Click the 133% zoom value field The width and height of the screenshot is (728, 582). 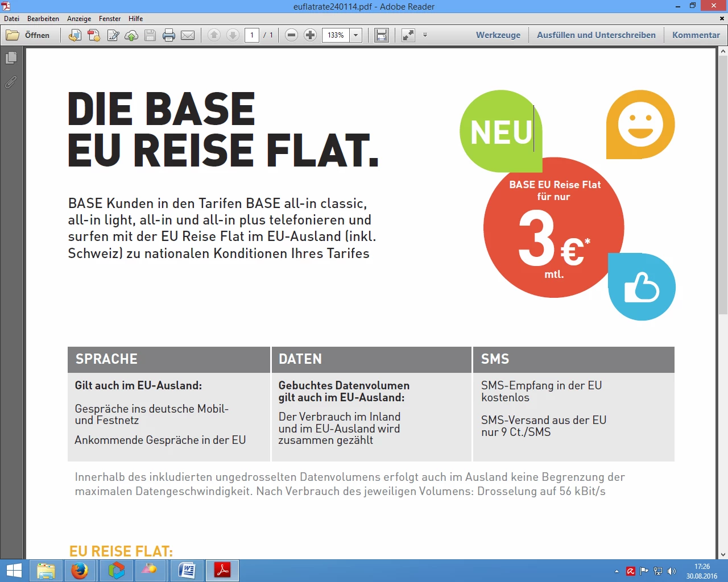[336, 35]
